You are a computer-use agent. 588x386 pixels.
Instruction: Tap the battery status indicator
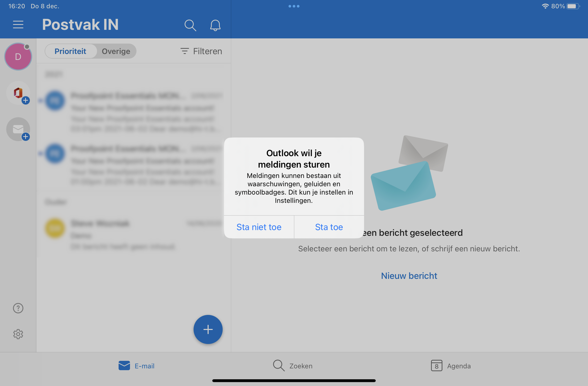coord(573,6)
